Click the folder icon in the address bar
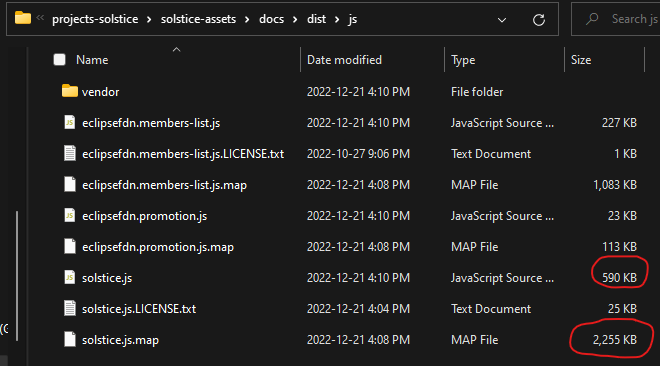Screen dimensions: 660x366 tap(23, 18)
